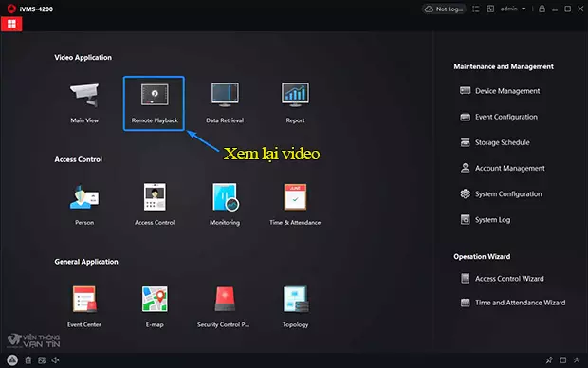The image size is (588, 368).
Task: Expand the bottom panel with double chevron
Action: [577, 360]
